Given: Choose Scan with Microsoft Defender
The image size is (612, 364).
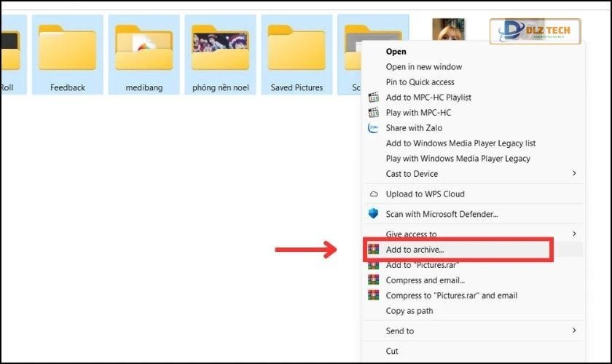Looking at the screenshot, I should point(442,214).
